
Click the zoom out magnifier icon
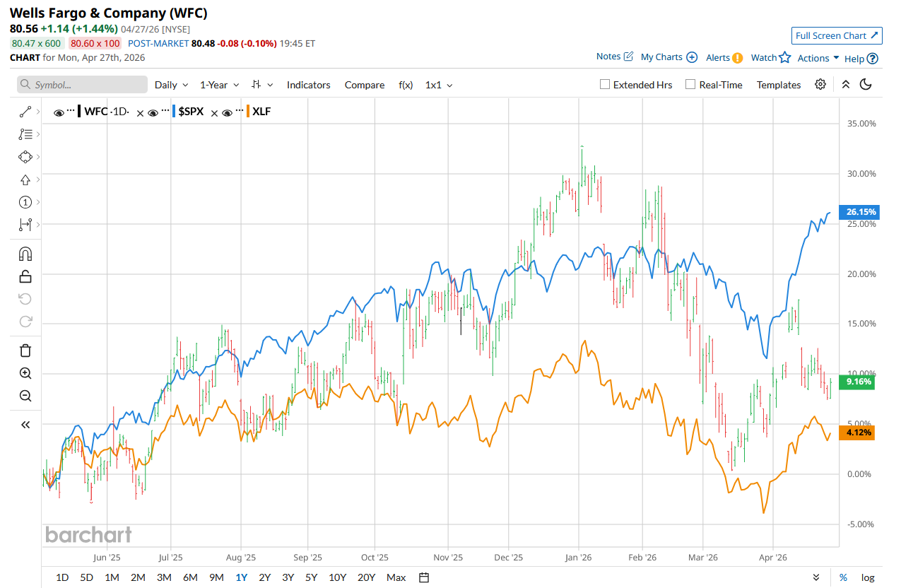pos(25,396)
